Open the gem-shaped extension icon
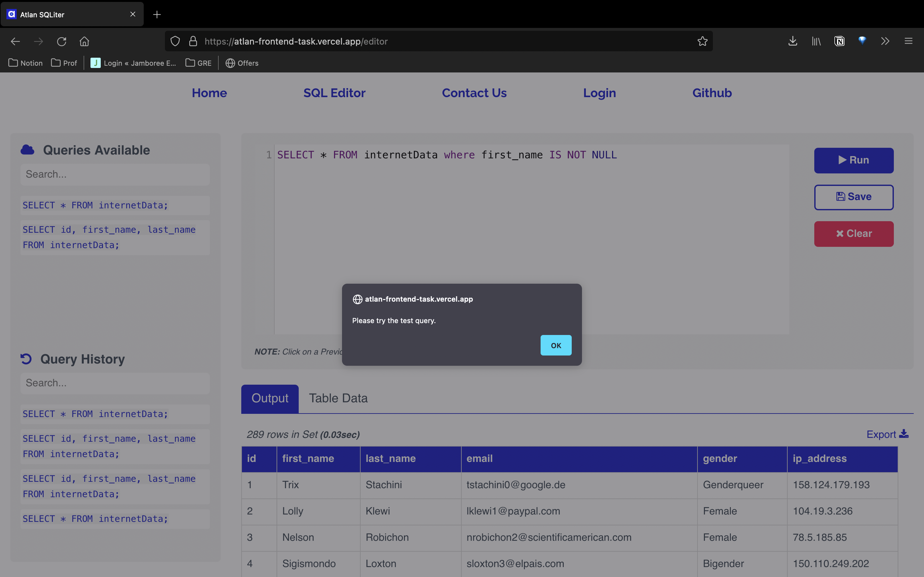The height and width of the screenshot is (577, 924). tap(862, 41)
